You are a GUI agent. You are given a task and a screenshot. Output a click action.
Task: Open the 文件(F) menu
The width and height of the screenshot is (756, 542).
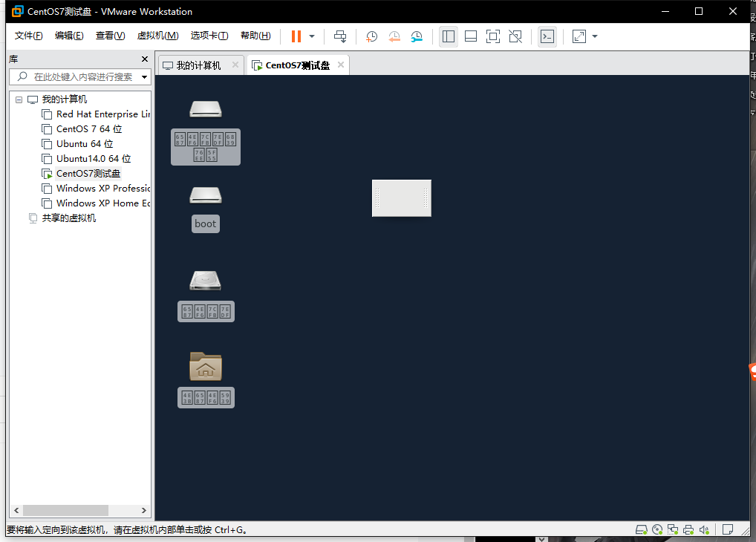(x=28, y=36)
